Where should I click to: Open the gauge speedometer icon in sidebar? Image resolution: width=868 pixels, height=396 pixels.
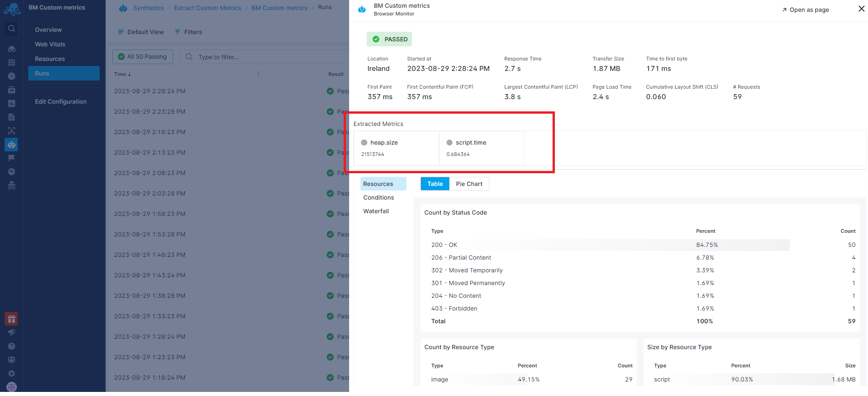click(12, 171)
